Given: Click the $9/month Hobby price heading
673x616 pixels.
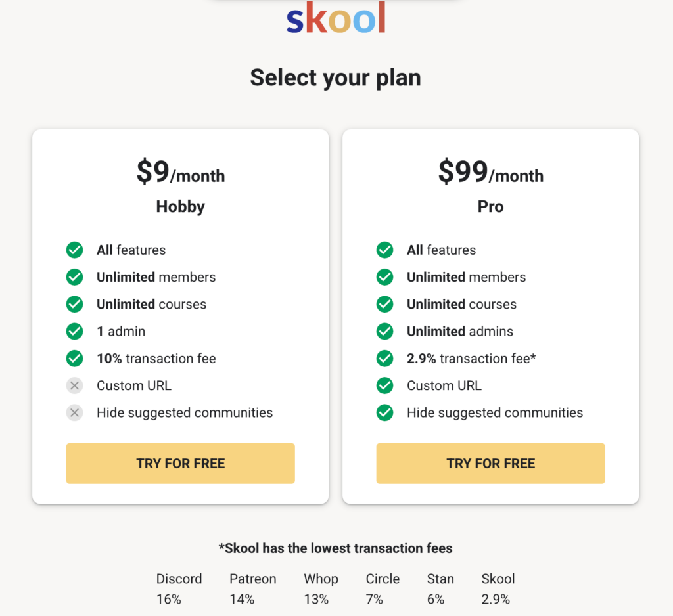Looking at the screenshot, I should [x=181, y=171].
